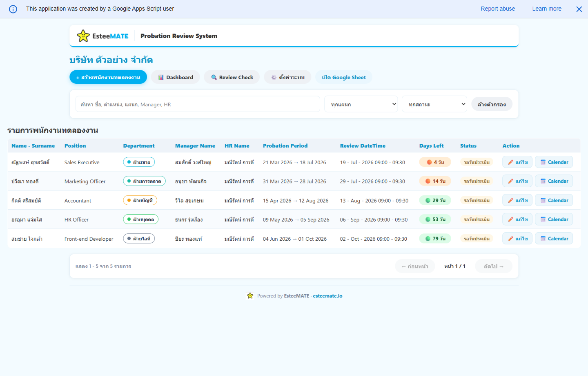Click the create probation employee button

(x=108, y=77)
